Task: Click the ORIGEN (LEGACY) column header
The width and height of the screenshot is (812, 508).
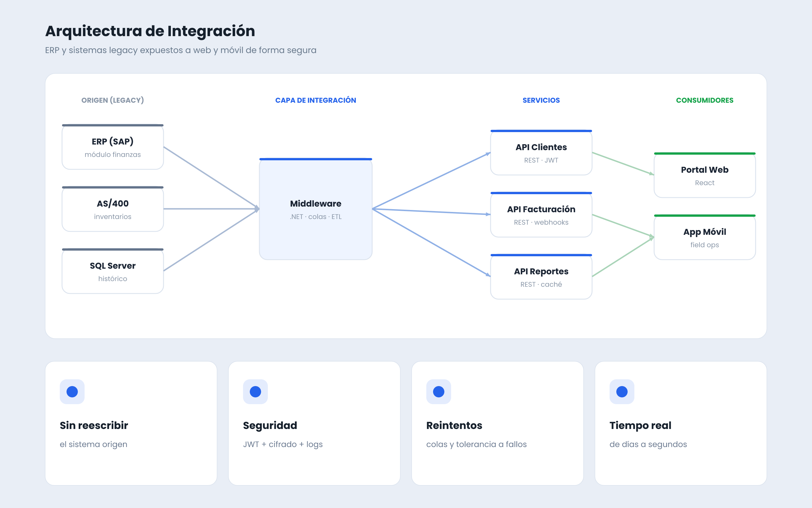Action: 113,100
